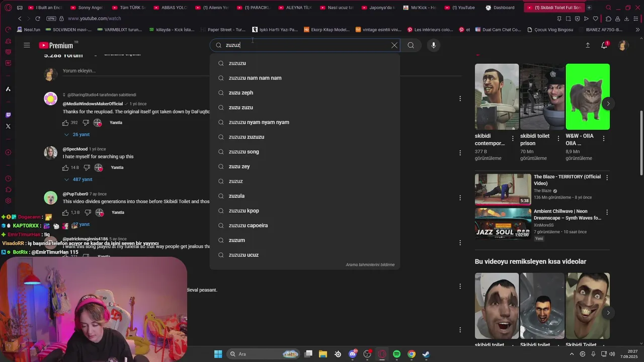Add page to bookmarks with the heart icon
The width and height of the screenshot is (644, 362).
click(x=596, y=19)
